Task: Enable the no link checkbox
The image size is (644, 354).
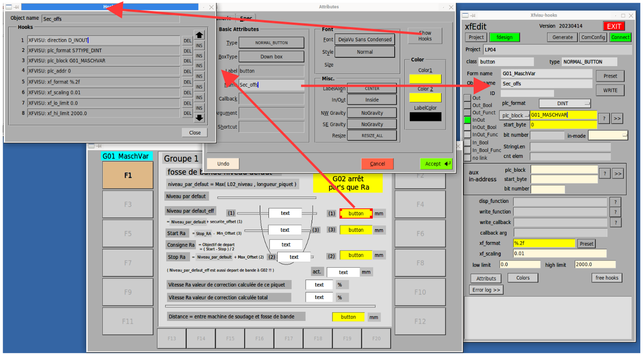Action: (467, 158)
